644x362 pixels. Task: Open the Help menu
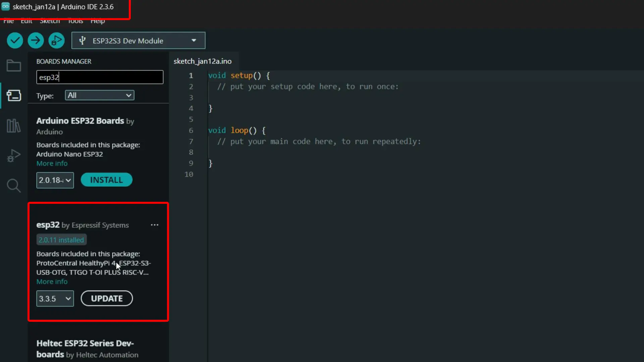(x=98, y=21)
